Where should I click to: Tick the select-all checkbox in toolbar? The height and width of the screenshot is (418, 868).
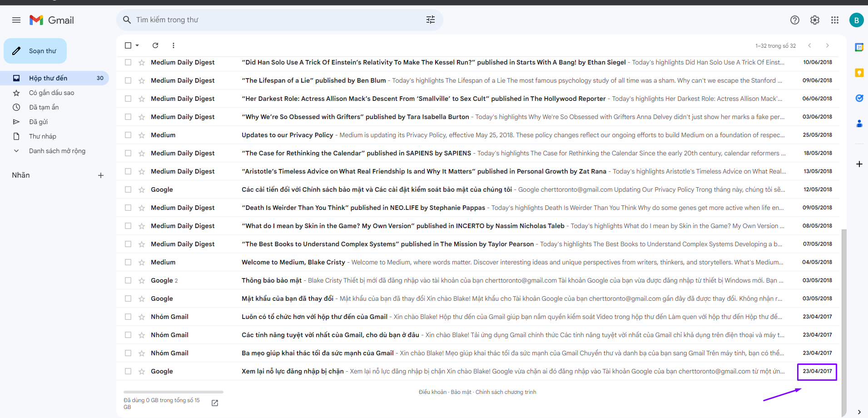pyautogui.click(x=128, y=45)
